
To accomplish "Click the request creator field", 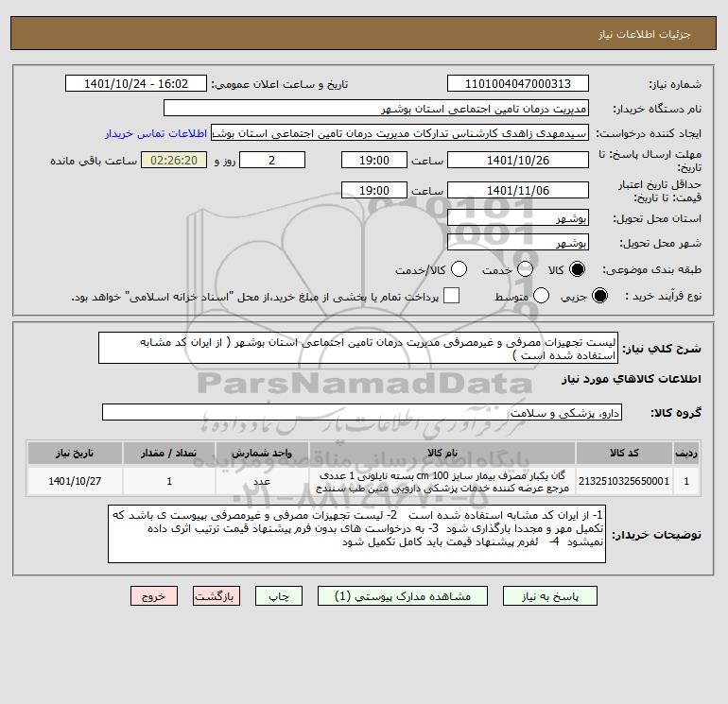I will tap(400, 132).
